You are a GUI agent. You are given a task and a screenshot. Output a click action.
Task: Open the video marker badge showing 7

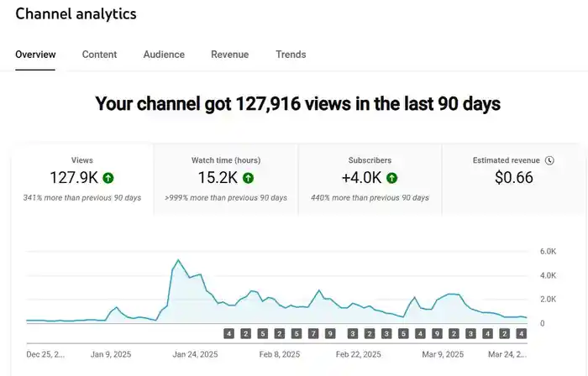point(313,334)
